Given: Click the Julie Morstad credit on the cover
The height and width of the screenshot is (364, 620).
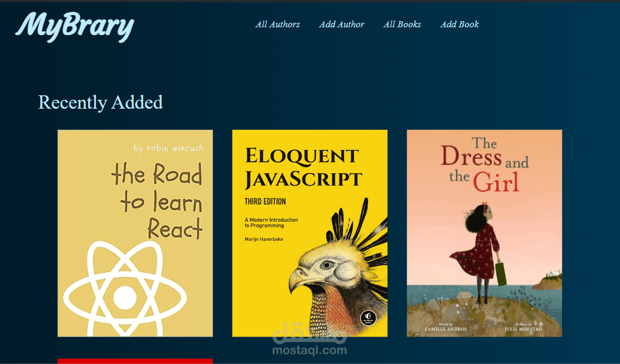Looking at the screenshot, I should tap(523, 328).
